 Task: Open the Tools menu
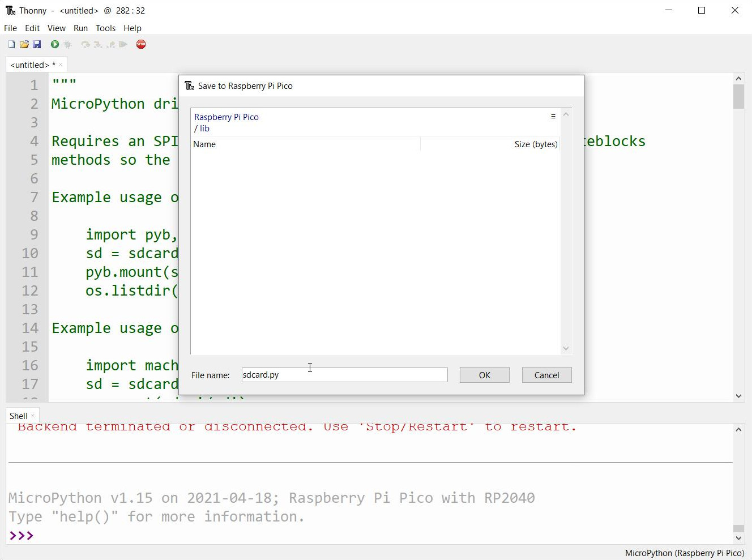pos(105,28)
